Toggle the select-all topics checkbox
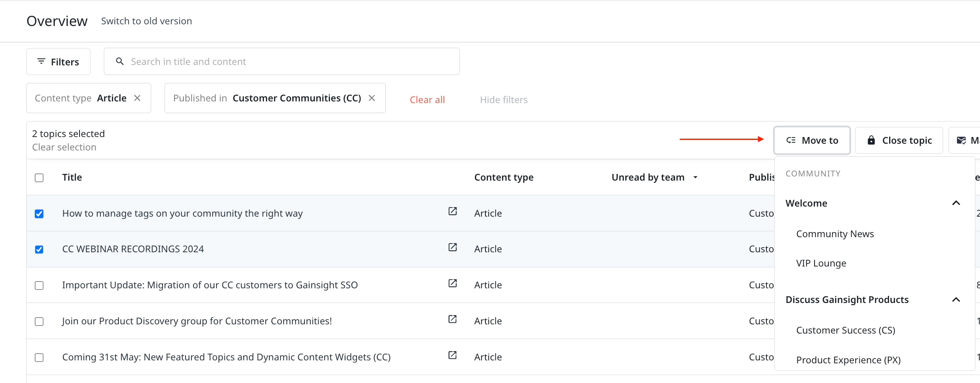 (39, 178)
